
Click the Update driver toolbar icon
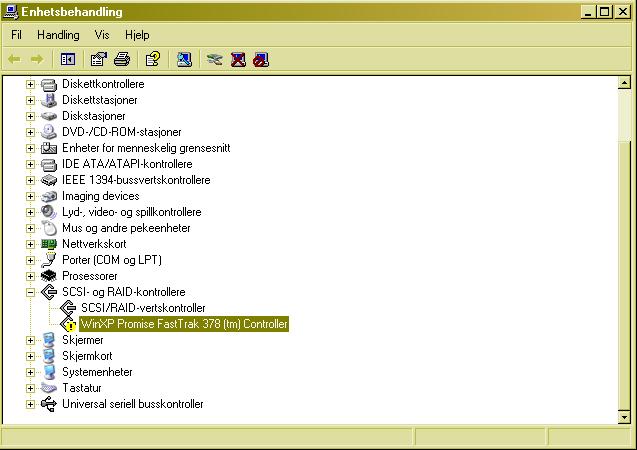point(214,60)
